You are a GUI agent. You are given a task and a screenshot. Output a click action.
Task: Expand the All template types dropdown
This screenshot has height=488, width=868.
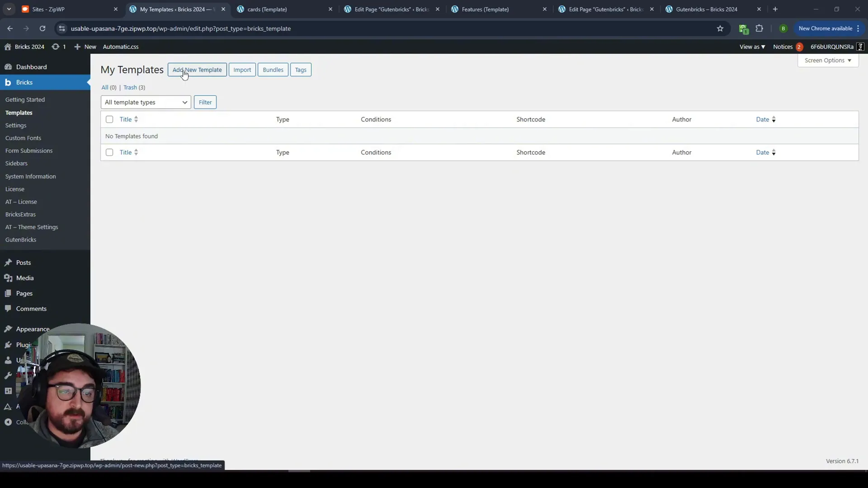pos(145,102)
